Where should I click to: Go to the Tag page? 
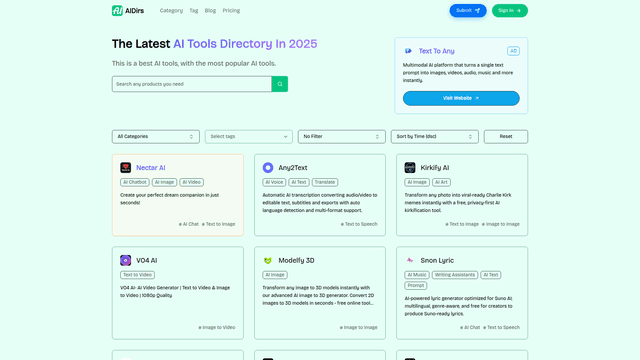coord(193,11)
